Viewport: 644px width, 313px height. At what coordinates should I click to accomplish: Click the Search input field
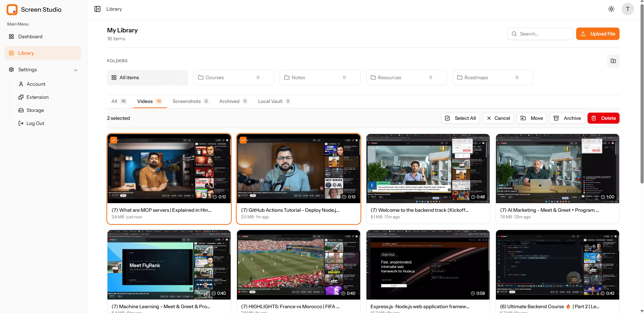point(540,34)
